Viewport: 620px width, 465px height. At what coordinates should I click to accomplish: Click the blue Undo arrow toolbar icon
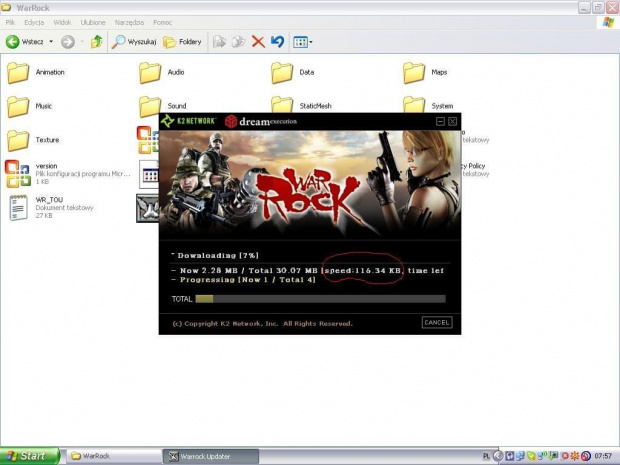277,42
